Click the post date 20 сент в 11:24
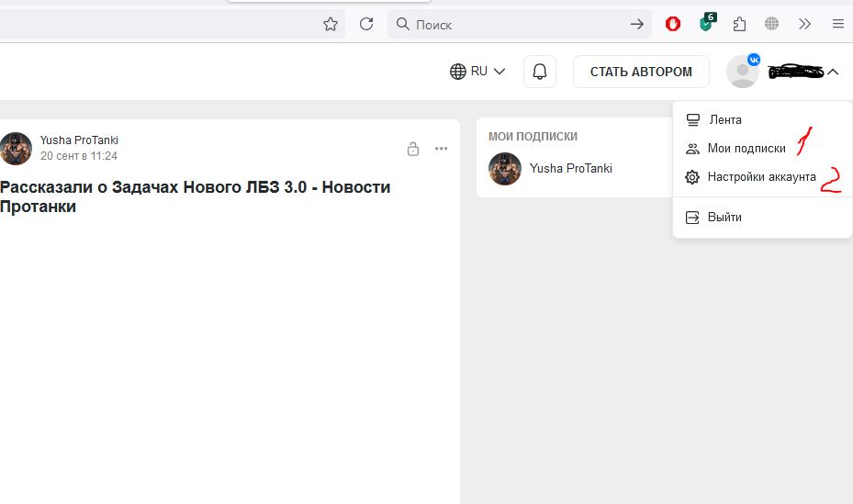The height and width of the screenshot is (504, 853). coord(79,156)
